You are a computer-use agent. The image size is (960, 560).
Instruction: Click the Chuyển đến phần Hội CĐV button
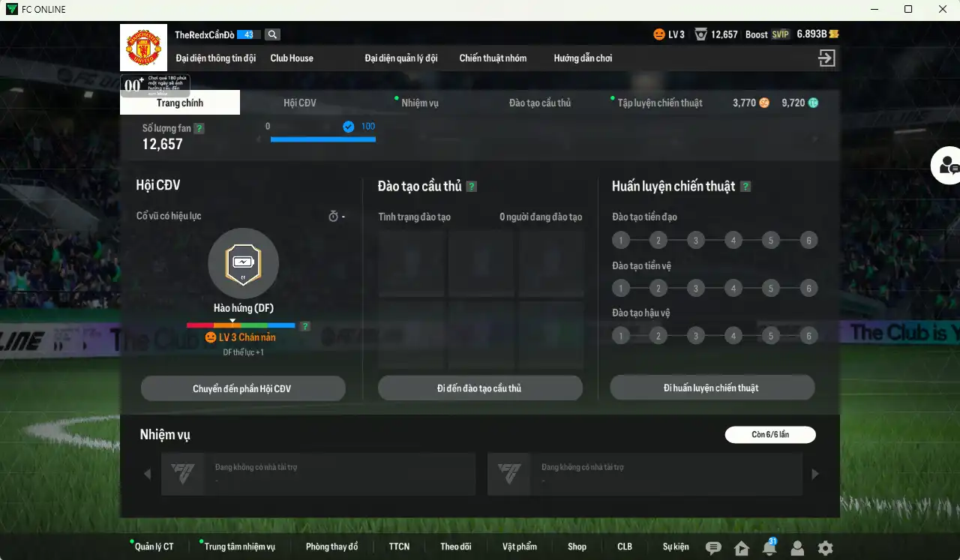click(x=243, y=388)
